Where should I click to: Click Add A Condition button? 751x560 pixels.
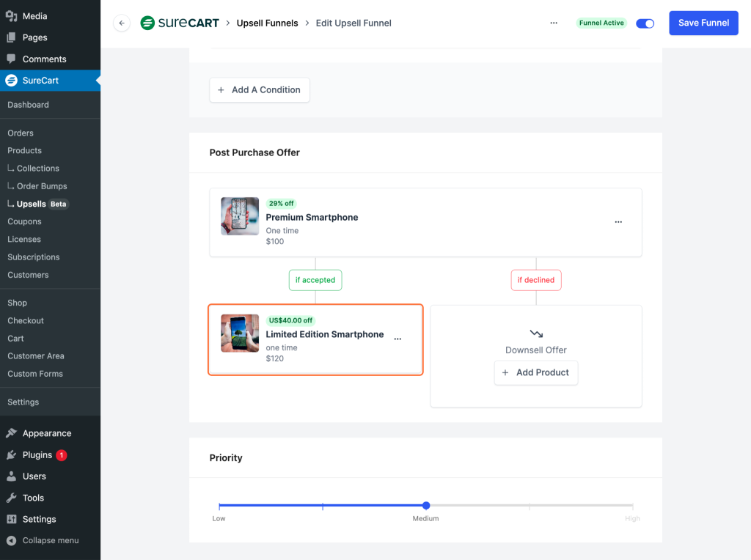260,90
